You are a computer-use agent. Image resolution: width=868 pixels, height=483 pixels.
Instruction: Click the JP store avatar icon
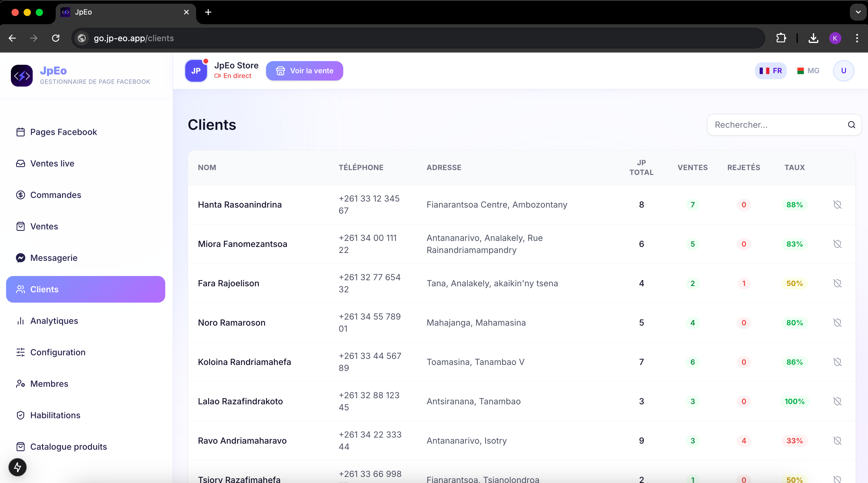[x=196, y=71]
